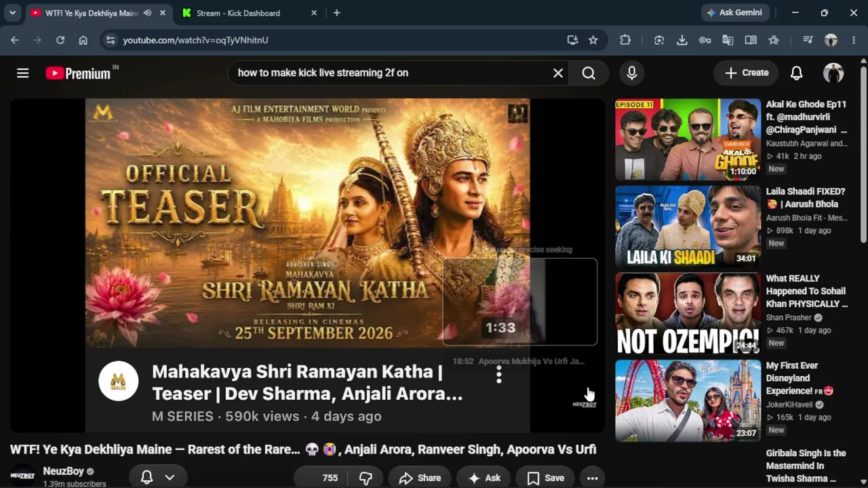Open My First Ever Disneyland Experience title
The width and height of the screenshot is (868, 488).
point(800,378)
